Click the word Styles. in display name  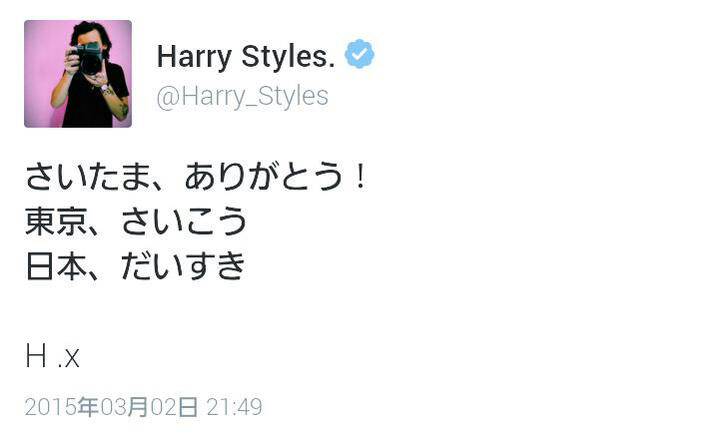(x=288, y=57)
